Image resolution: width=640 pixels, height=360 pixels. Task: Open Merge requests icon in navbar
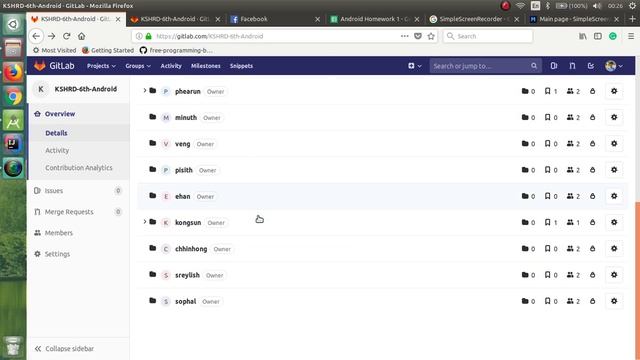coord(572,66)
